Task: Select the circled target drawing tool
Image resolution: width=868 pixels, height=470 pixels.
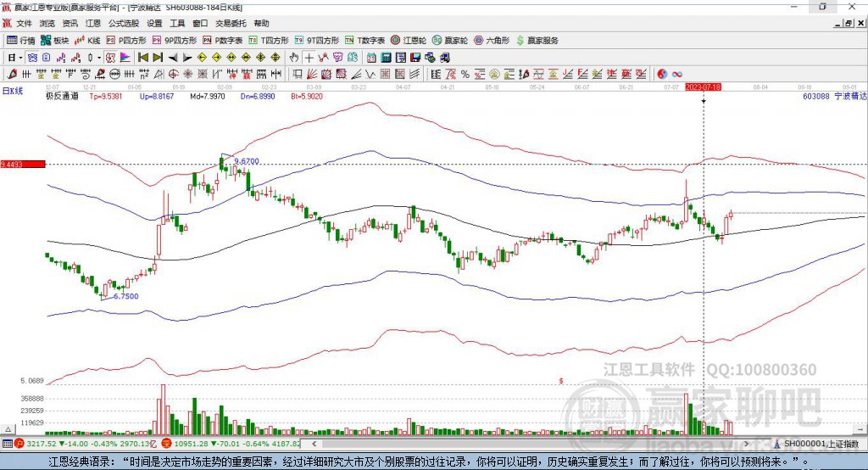Action: tap(173, 75)
